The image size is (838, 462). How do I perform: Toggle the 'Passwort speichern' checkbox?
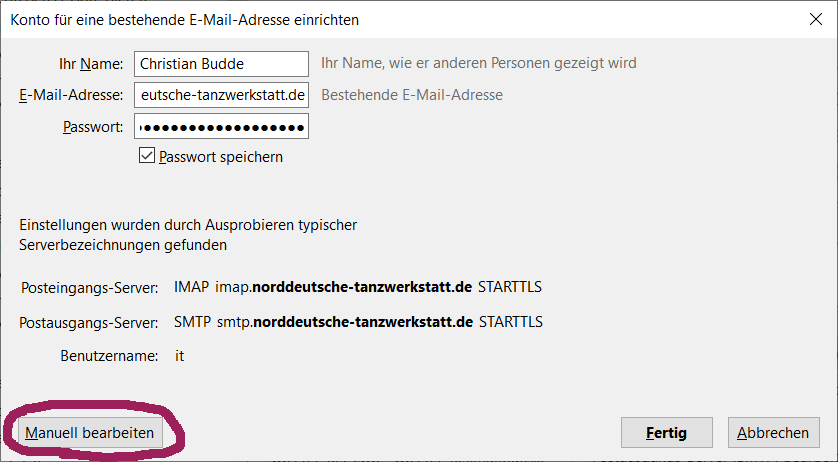pyautogui.click(x=146, y=156)
